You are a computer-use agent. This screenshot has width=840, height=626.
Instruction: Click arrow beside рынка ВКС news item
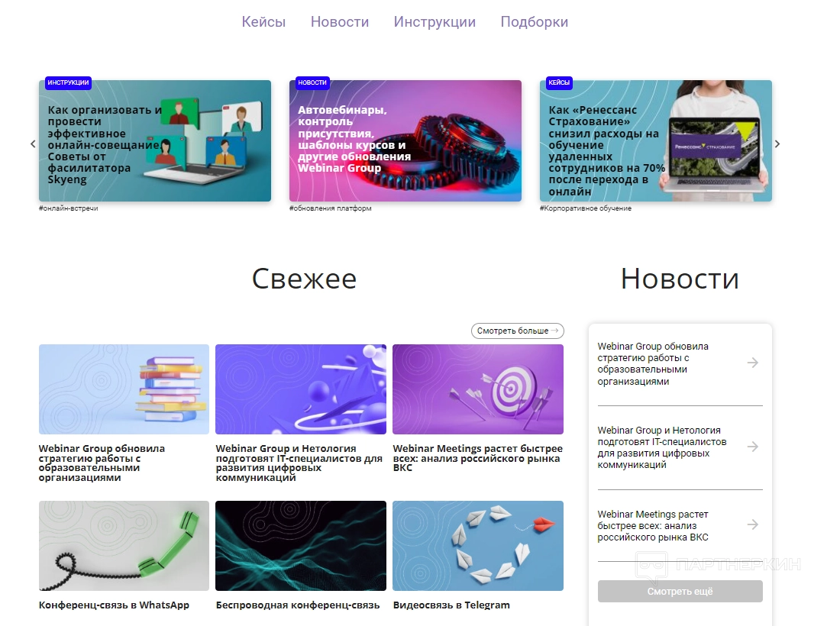(753, 524)
